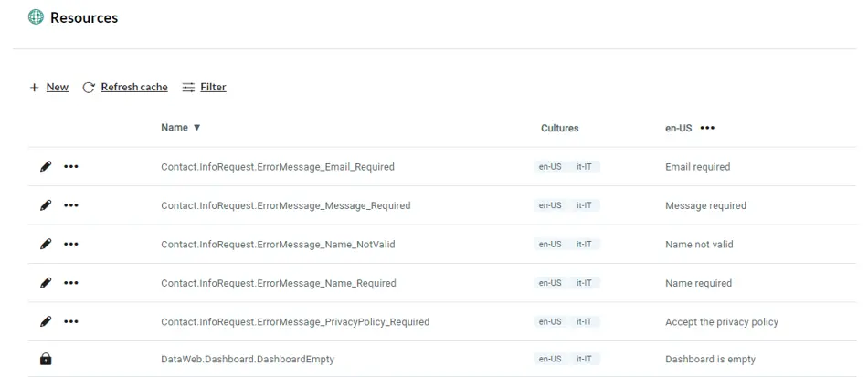Viewport: 868px width, 377px height.
Task: Open the Filter options
Action: coord(205,87)
